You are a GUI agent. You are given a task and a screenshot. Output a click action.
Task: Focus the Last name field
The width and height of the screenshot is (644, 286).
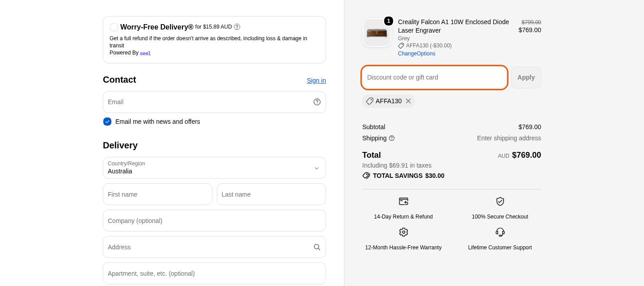tap(271, 194)
